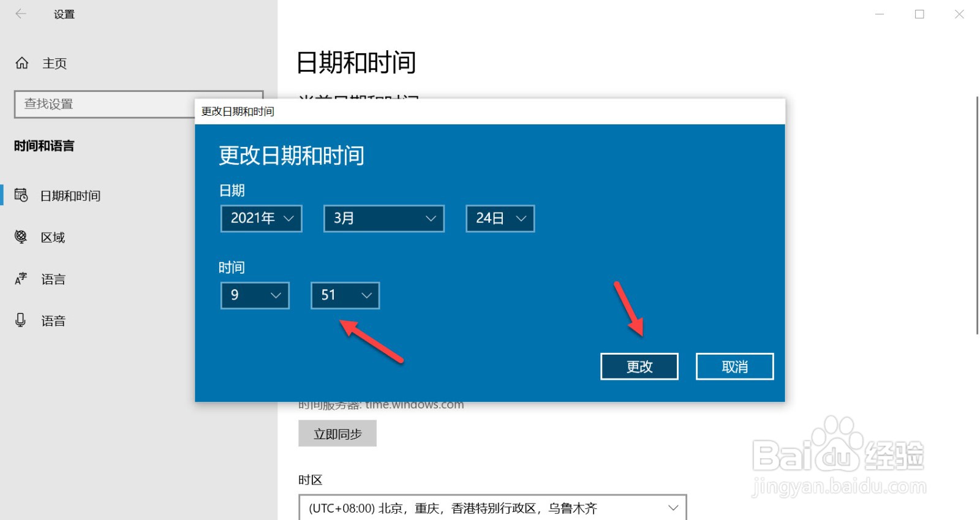Click the 区域 globe icon
980x520 pixels.
(21, 237)
